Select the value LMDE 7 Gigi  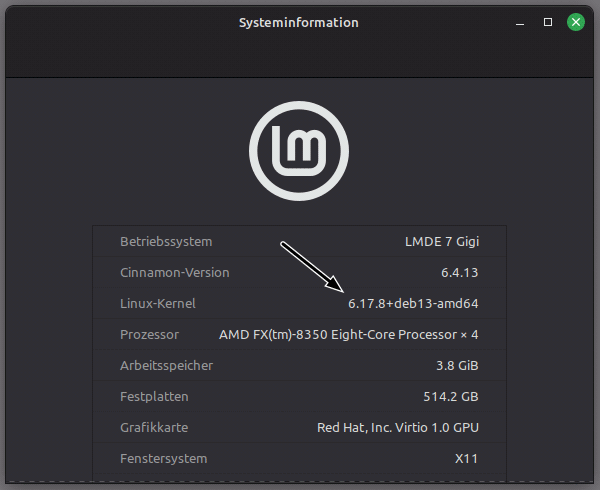[x=442, y=242]
